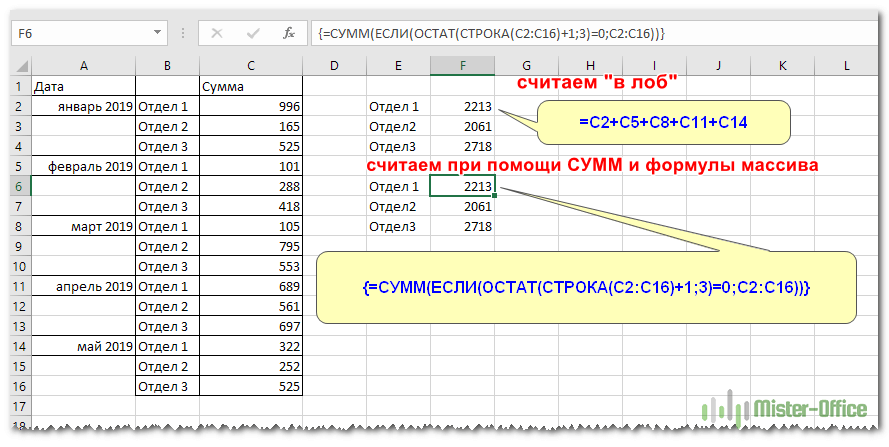Open the Name Box dropdown arrow
Image resolution: width=889 pixels, height=447 pixels.
pyautogui.click(x=157, y=33)
